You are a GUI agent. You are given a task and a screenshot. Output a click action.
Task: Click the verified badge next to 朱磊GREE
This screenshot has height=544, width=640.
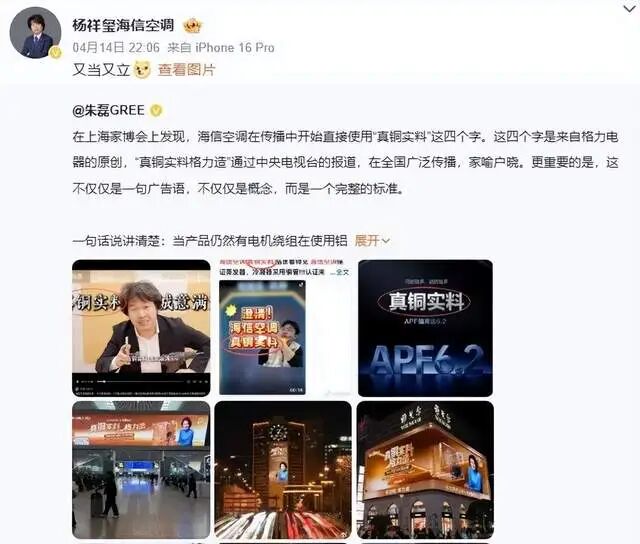pos(156,110)
